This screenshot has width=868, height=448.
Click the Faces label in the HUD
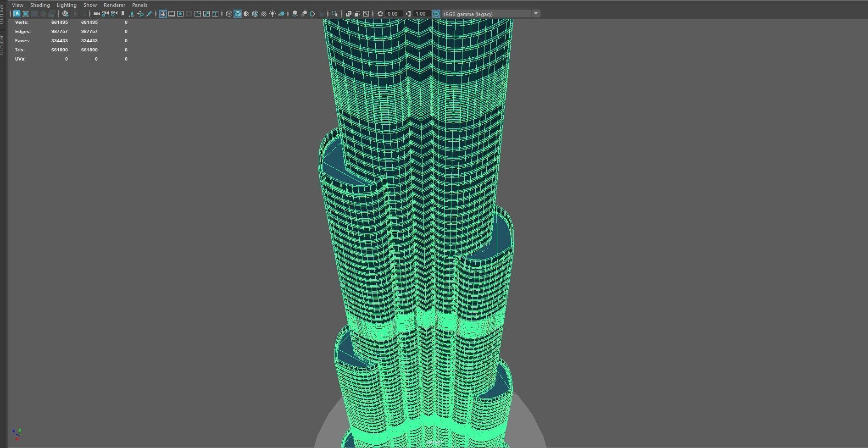click(x=22, y=40)
